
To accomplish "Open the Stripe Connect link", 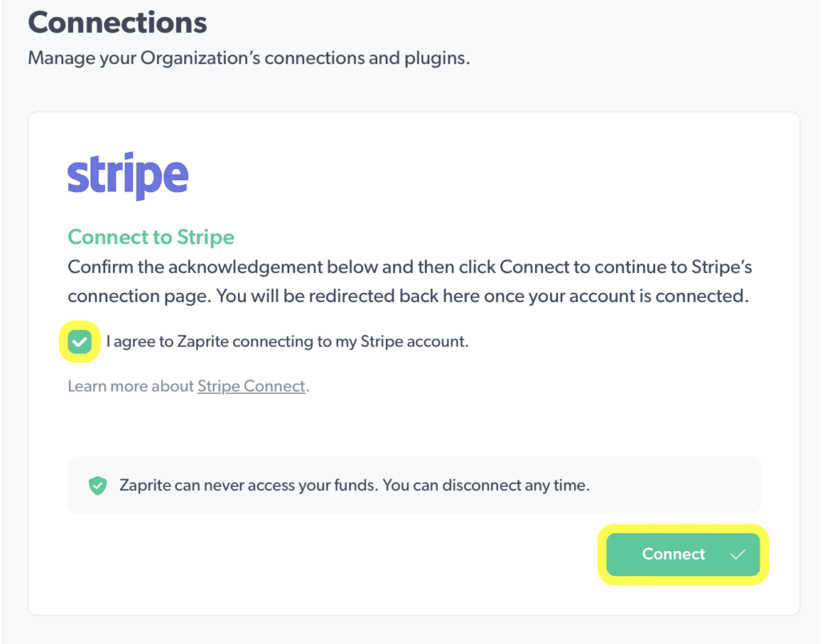I will [x=251, y=386].
